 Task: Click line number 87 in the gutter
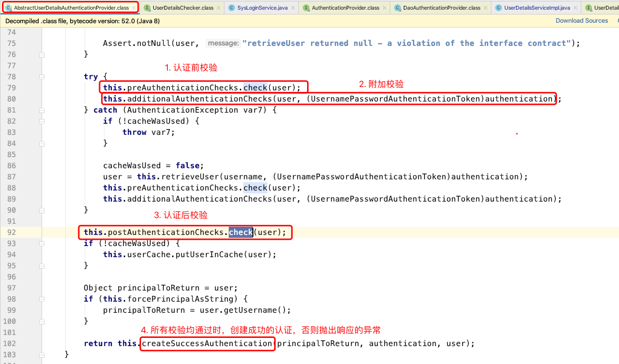(11, 176)
